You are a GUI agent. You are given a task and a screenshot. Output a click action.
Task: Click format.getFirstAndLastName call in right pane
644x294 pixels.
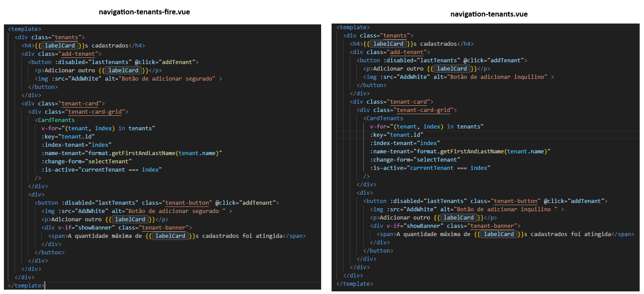click(x=461, y=151)
